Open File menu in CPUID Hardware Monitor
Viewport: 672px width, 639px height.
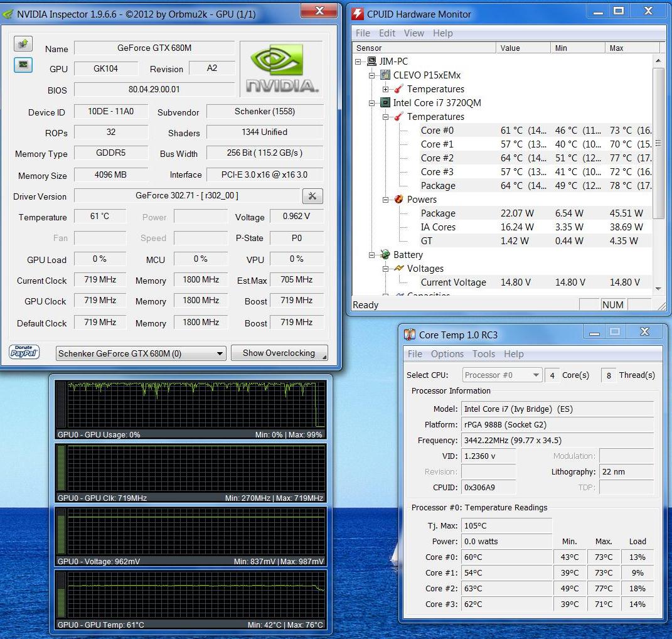tap(363, 33)
